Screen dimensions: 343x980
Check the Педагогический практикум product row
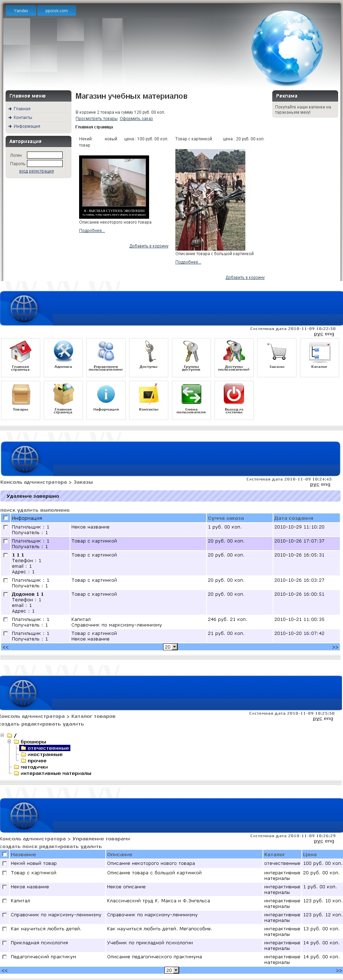pyautogui.click(x=5, y=957)
